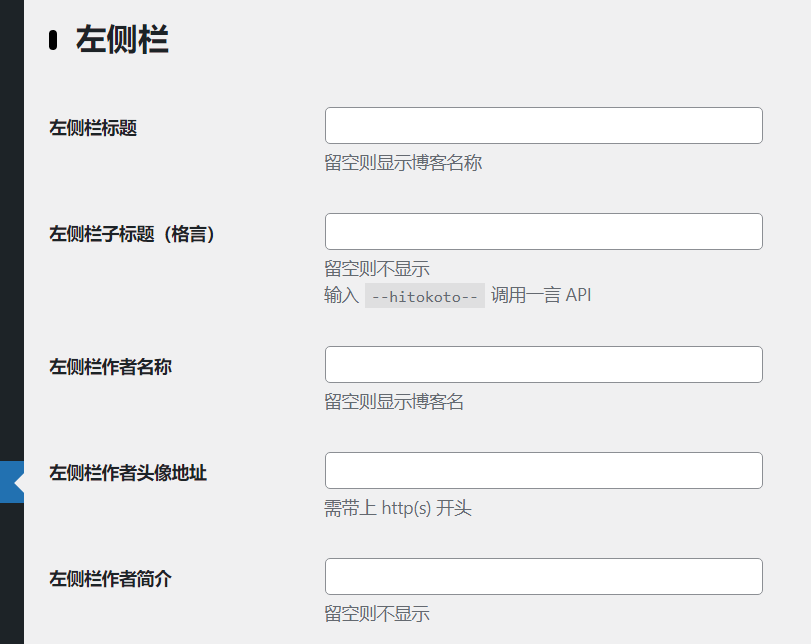This screenshot has width=811, height=644.
Task: Click the 左侧栏作者名称 input field
Action: coord(543,365)
